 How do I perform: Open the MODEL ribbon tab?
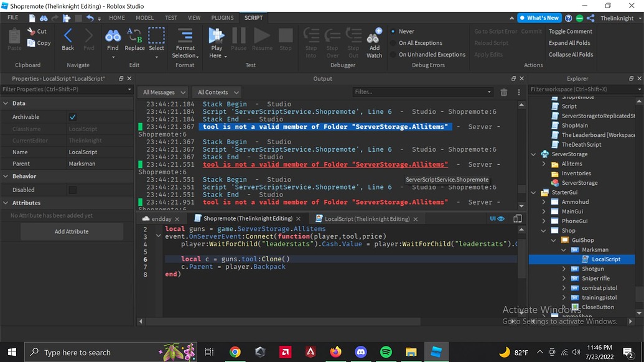pos(144,18)
